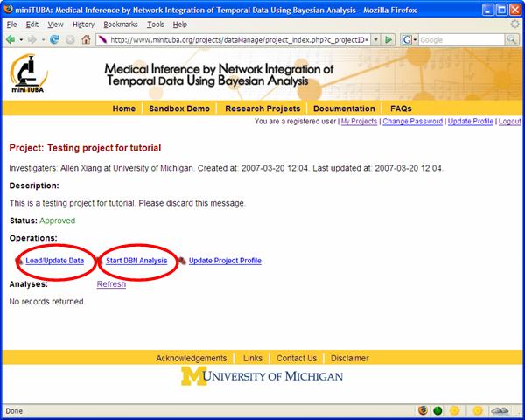Click the Change Password link

point(412,122)
